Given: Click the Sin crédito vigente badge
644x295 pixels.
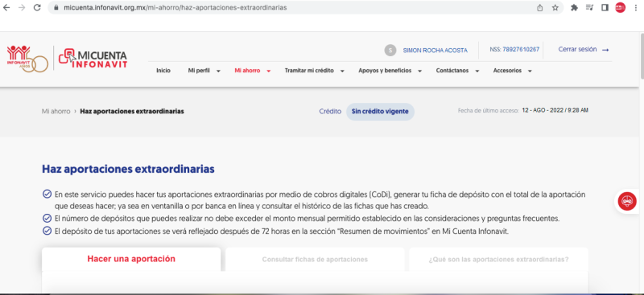Looking at the screenshot, I should coord(380,112).
